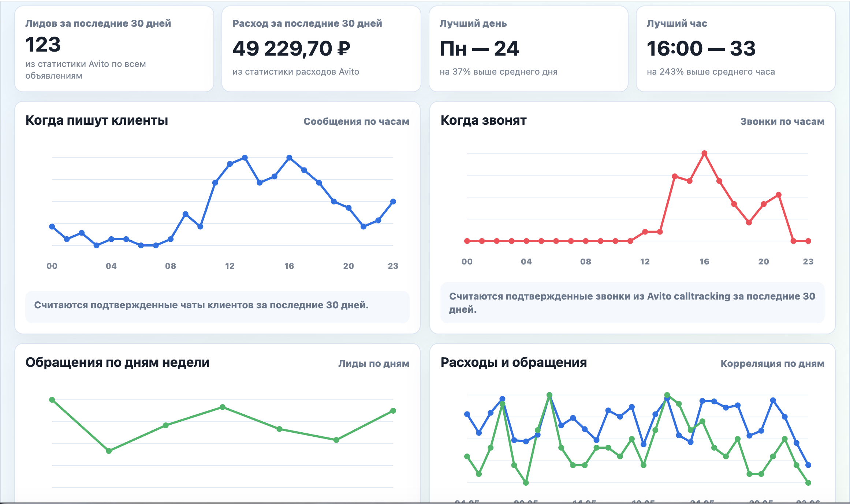Viewport: 850px width, 504px height.
Task: Click the 'из статистики расходов Avito' caption
Action: tap(296, 72)
